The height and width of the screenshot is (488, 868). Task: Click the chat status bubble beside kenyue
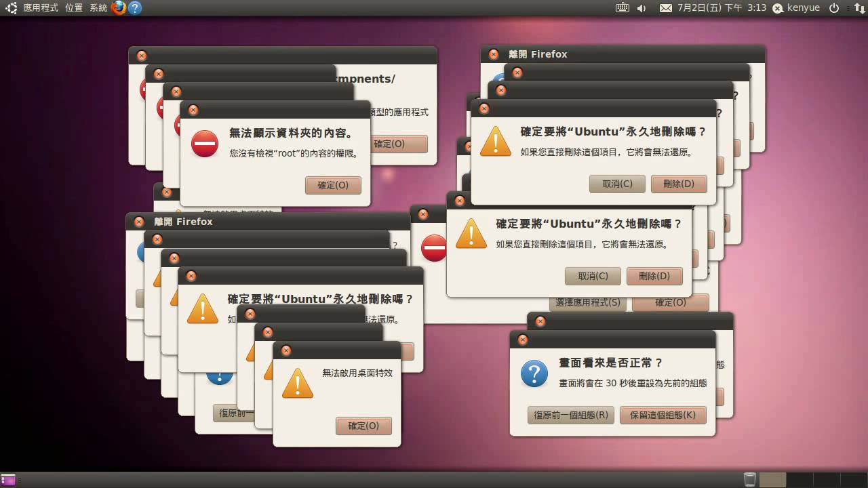click(778, 8)
